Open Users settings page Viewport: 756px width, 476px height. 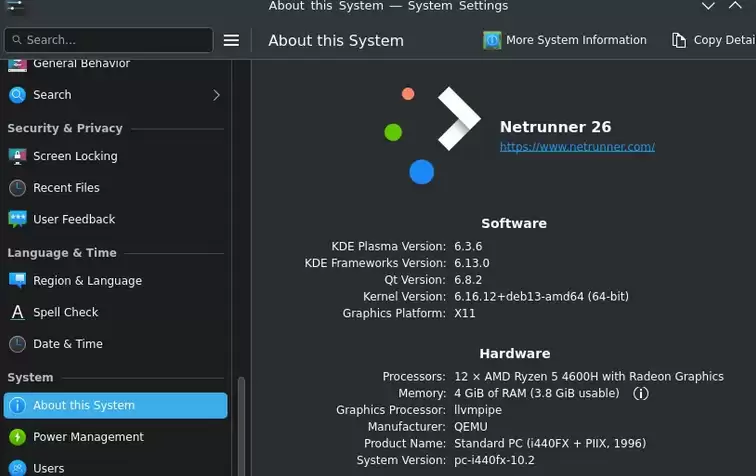click(115, 468)
